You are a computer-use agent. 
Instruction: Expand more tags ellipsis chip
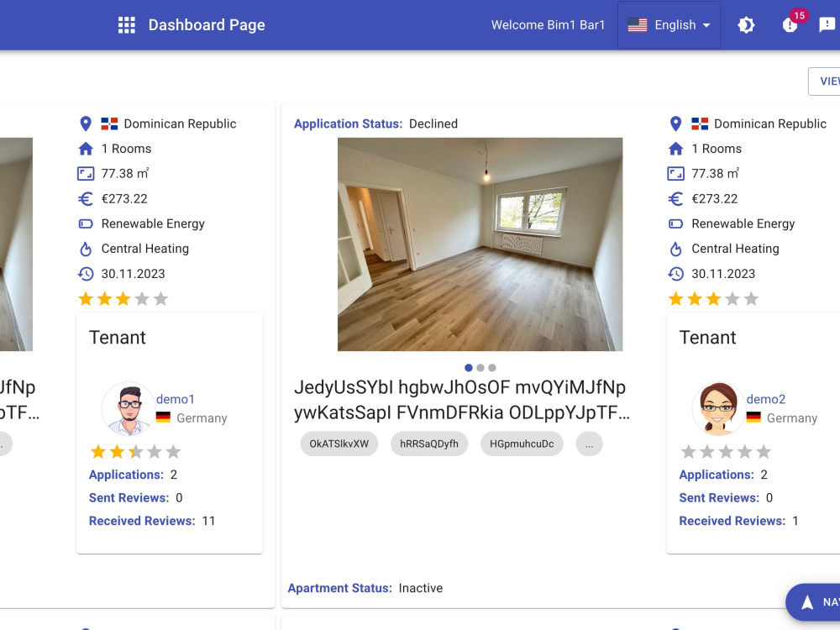point(590,444)
